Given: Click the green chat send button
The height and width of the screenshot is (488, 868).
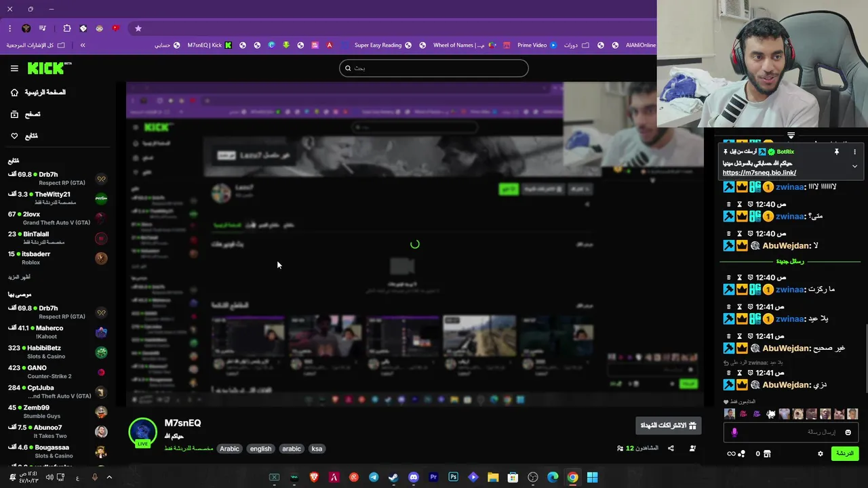Looking at the screenshot, I should pos(845,453).
